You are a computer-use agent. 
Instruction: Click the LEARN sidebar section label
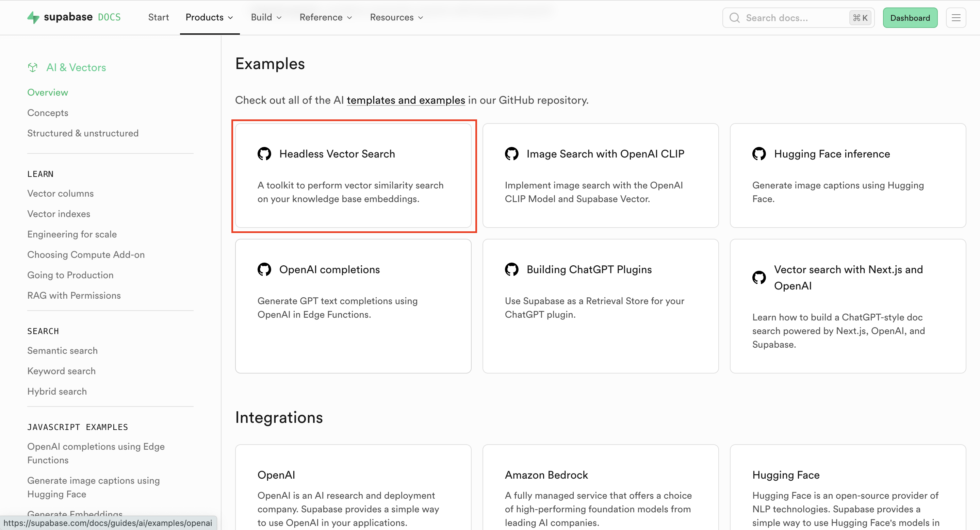coord(40,174)
